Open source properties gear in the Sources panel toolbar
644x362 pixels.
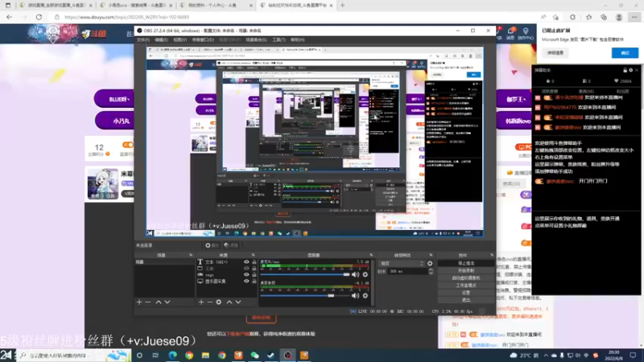pos(218,302)
